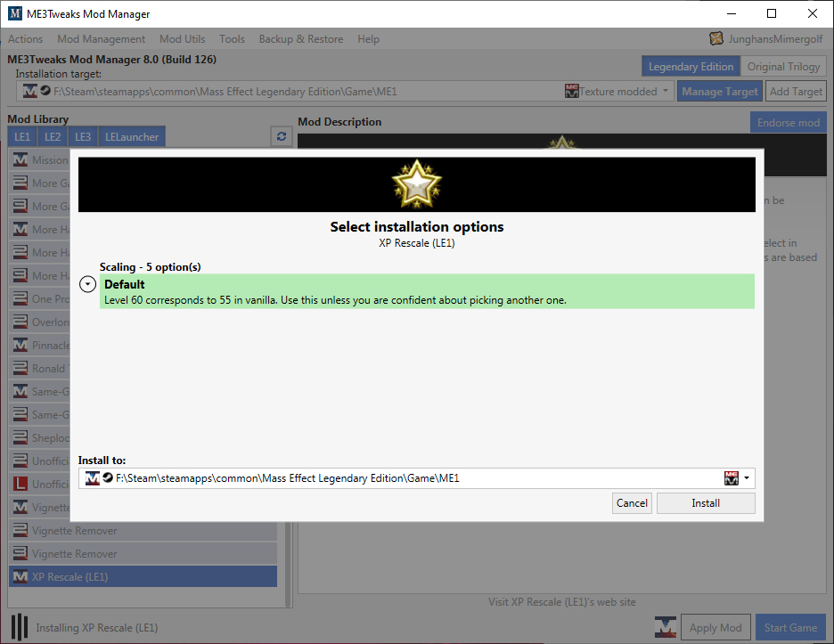The width and height of the screenshot is (834, 644).
Task: Cancel the installation options dialog
Action: coord(632,503)
